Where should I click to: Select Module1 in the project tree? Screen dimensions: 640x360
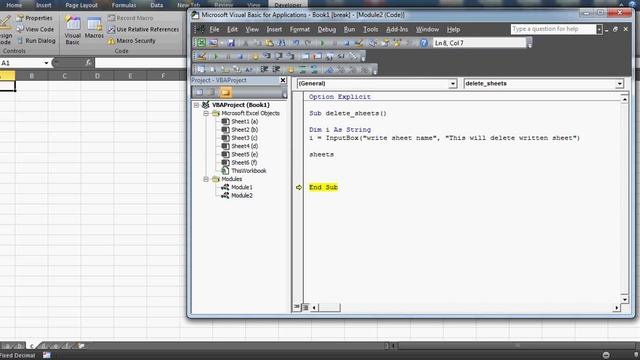242,187
